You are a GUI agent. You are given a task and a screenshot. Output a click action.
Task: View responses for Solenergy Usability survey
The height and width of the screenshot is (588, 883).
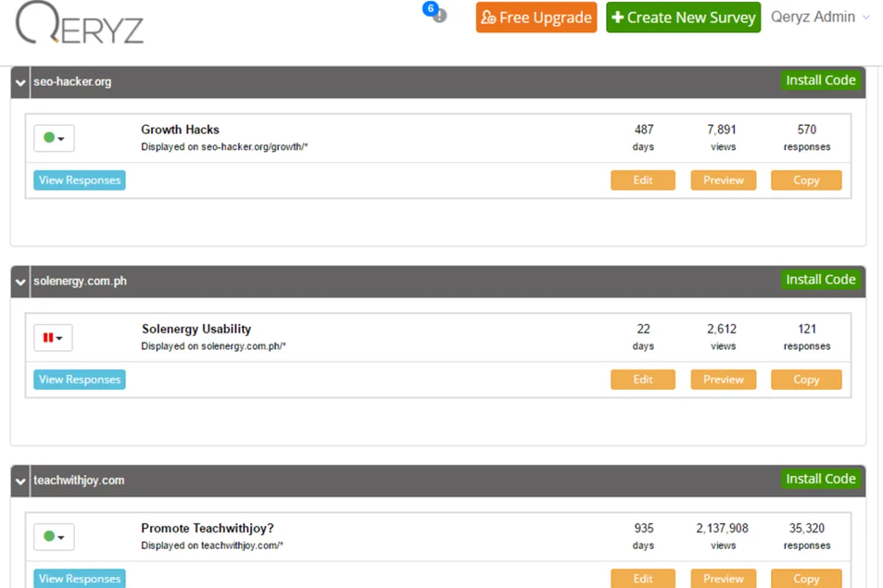[x=79, y=380]
